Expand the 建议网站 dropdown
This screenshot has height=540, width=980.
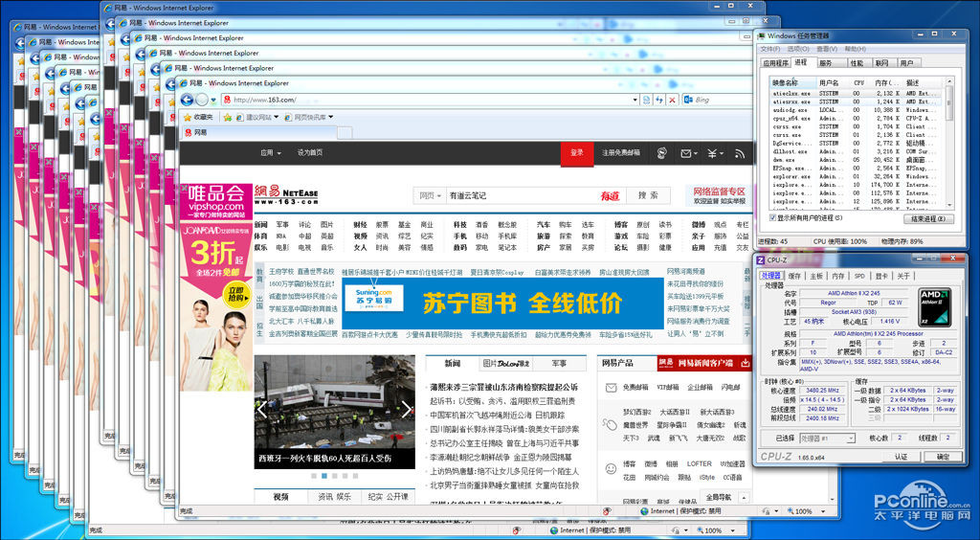point(276,117)
